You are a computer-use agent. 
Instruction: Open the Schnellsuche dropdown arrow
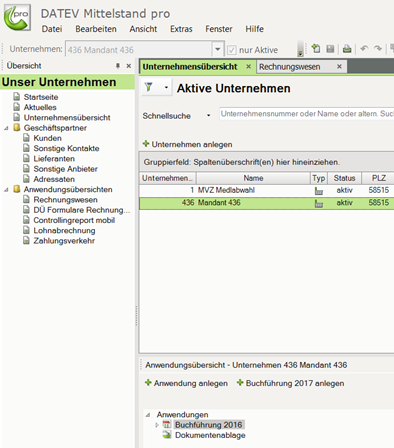click(209, 116)
